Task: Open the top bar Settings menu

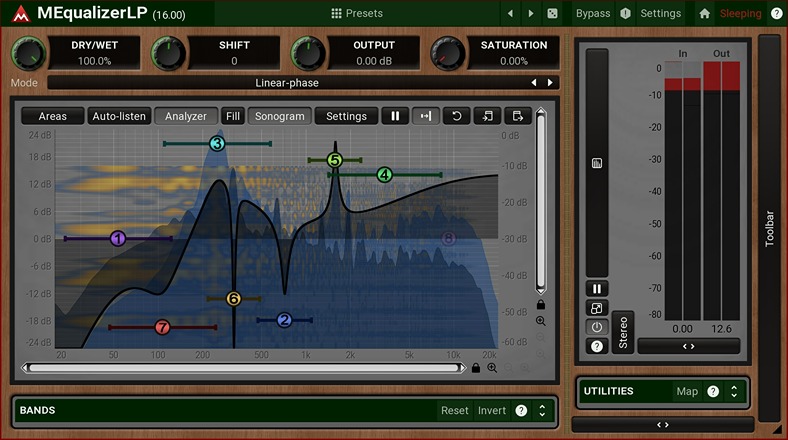Action: [x=660, y=14]
